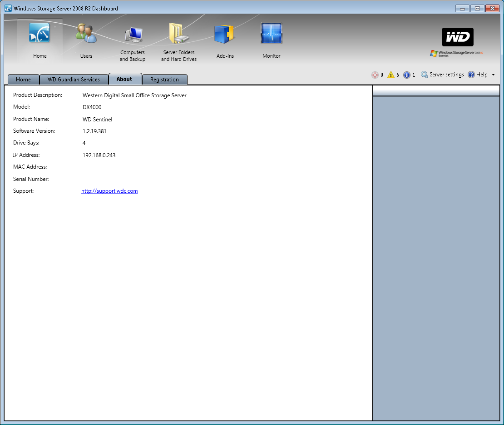Open the Home dashboard icon
Image resolution: width=504 pixels, height=425 pixels.
pyautogui.click(x=40, y=34)
